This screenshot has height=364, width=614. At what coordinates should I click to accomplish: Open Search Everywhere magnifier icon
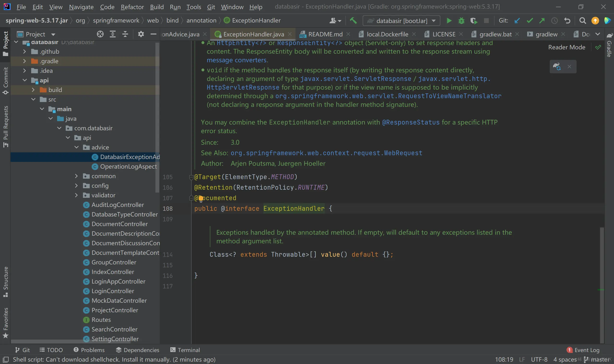point(583,21)
